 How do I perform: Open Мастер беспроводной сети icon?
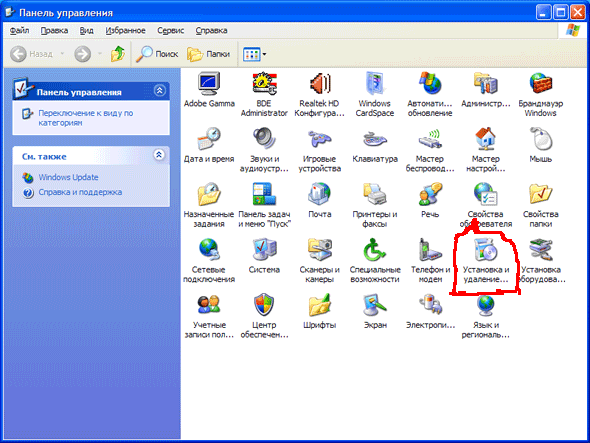[x=430, y=140]
